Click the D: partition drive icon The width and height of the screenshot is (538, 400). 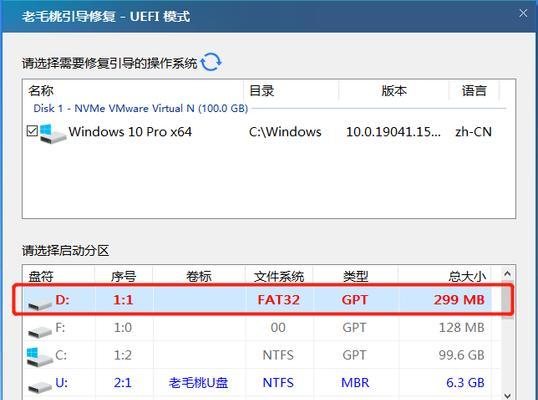click(39, 303)
